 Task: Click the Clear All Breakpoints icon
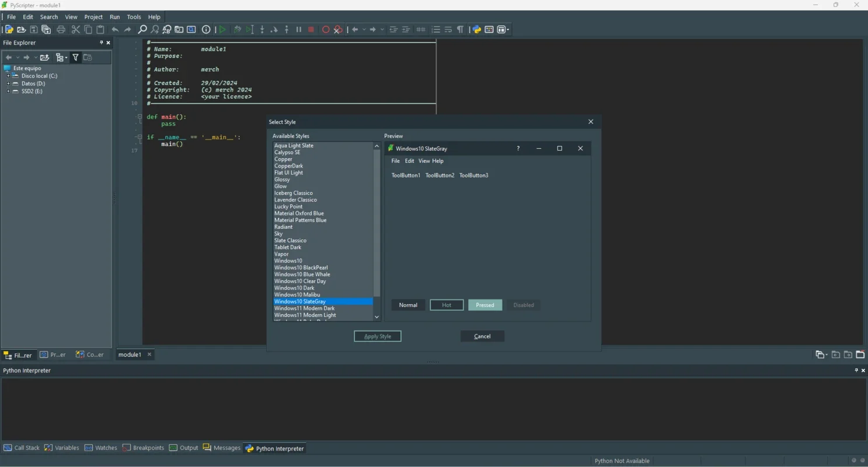click(x=338, y=30)
